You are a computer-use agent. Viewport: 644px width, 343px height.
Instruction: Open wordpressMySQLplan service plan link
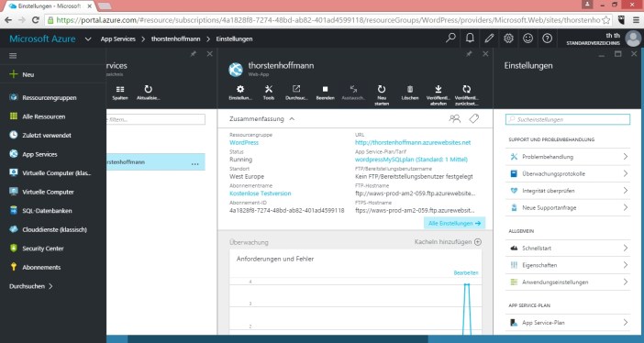tap(411, 160)
